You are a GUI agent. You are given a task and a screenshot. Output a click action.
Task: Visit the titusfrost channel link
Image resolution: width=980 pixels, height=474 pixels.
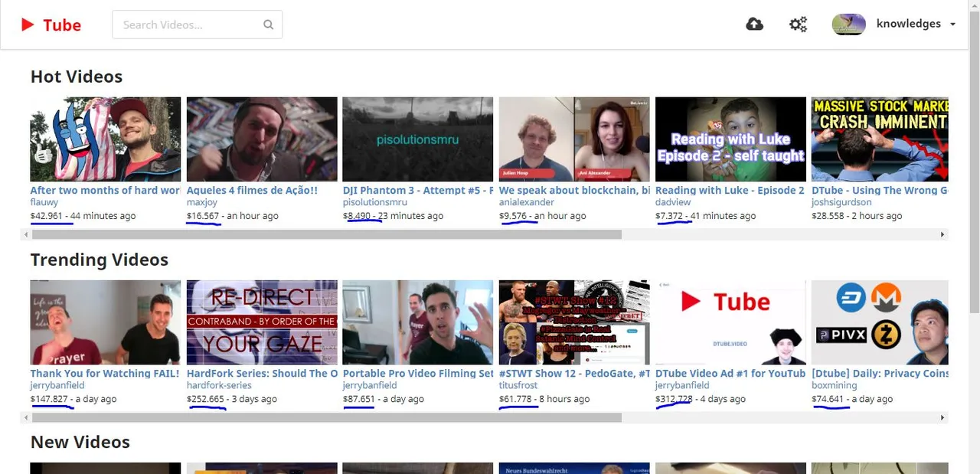(518, 385)
